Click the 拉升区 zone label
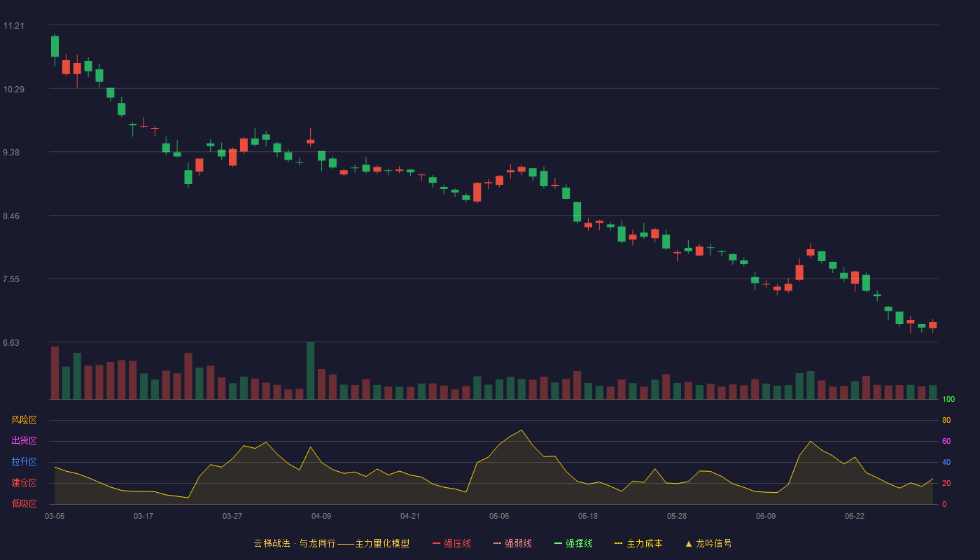 (24, 462)
